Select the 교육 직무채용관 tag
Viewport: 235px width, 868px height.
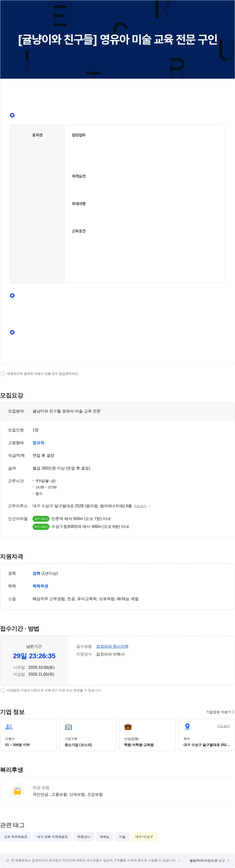tap(15, 837)
